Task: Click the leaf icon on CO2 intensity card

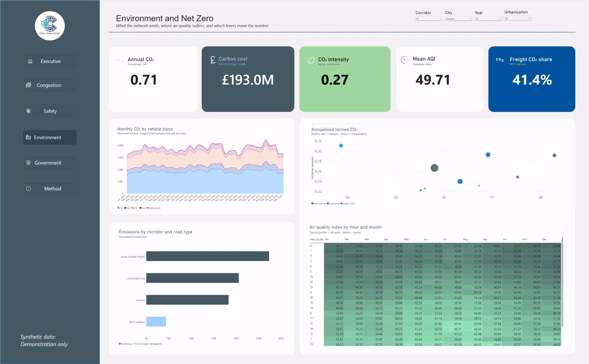Action: click(x=311, y=61)
